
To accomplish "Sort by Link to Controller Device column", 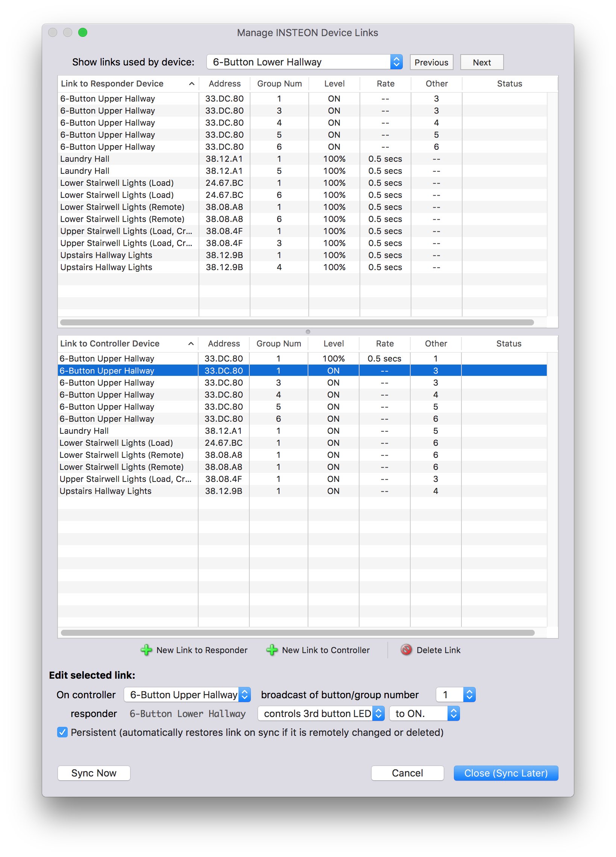I will [127, 343].
